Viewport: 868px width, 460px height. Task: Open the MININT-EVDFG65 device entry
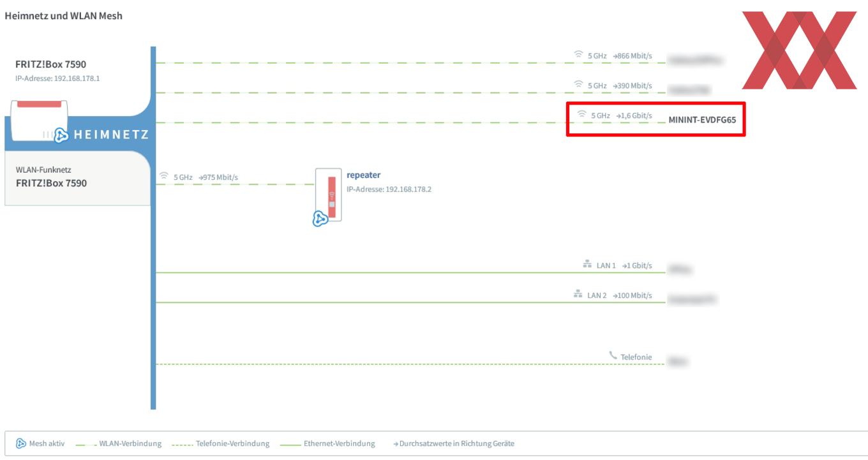[701, 119]
